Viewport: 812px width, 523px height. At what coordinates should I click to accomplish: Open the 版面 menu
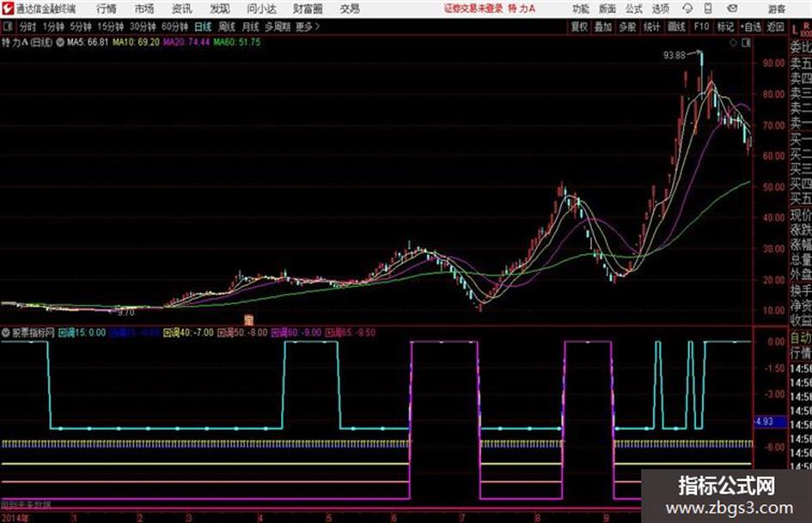(x=607, y=9)
